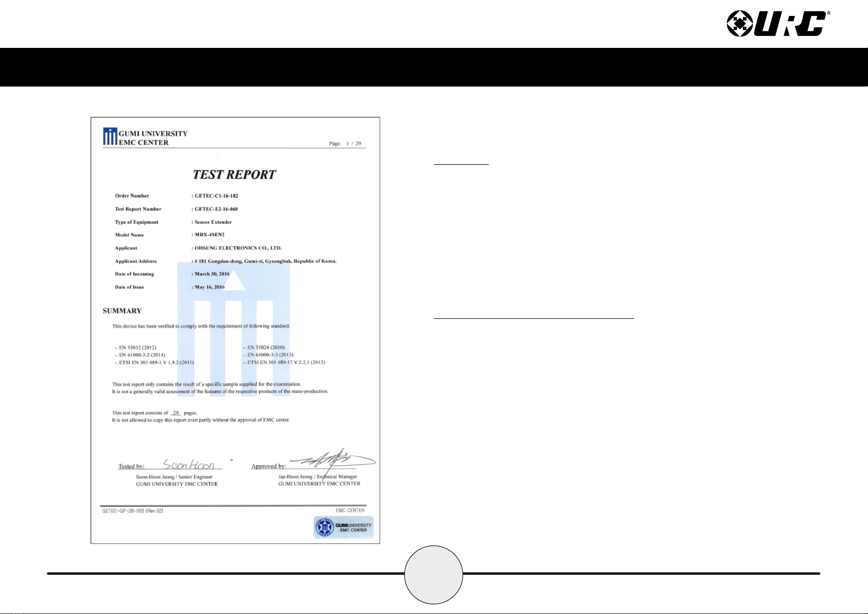
Task: Select 'Jae-Hoon Jeong / Technical Manager' text
Action: click(318, 477)
